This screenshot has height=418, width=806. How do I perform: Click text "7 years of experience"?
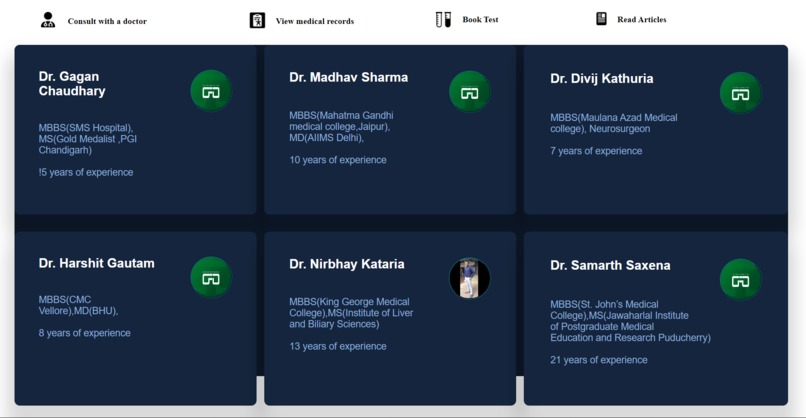pyautogui.click(x=596, y=151)
